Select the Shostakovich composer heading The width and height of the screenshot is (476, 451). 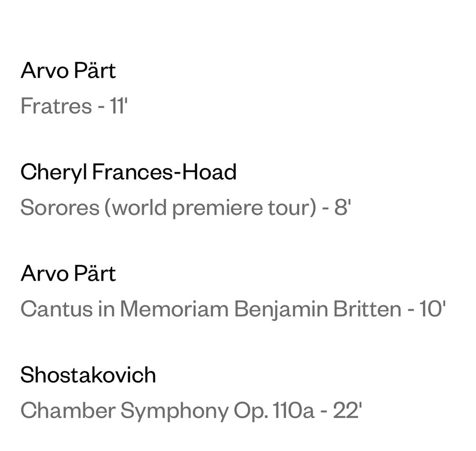click(89, 374)
